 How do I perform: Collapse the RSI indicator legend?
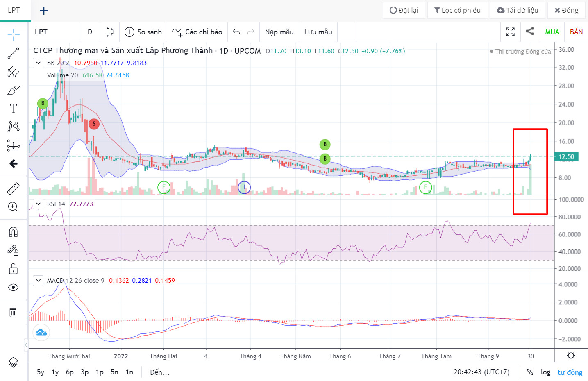tap(38, 204)
